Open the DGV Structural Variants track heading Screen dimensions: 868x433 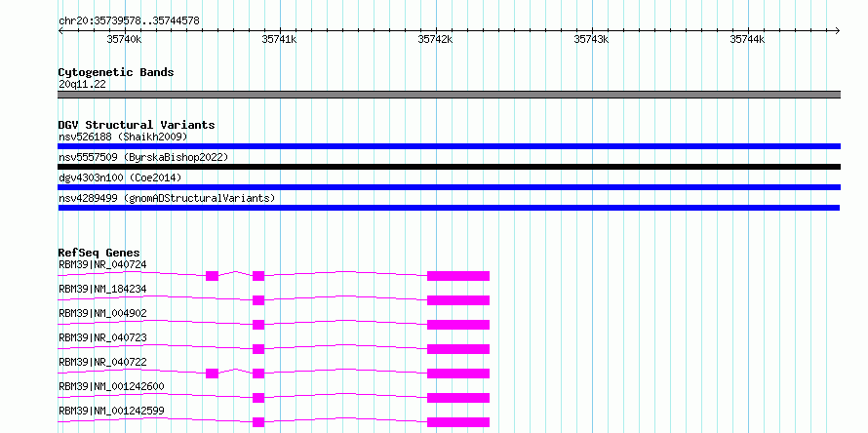(x=137, y=125)
